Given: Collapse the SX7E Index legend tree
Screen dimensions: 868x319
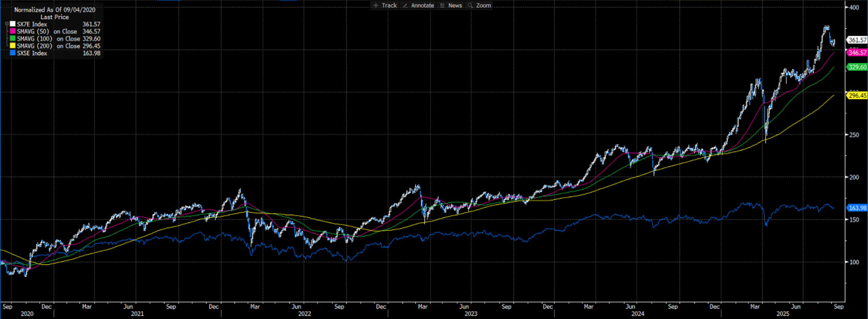Looking at the screenshot, I should [x=7, y=24].
